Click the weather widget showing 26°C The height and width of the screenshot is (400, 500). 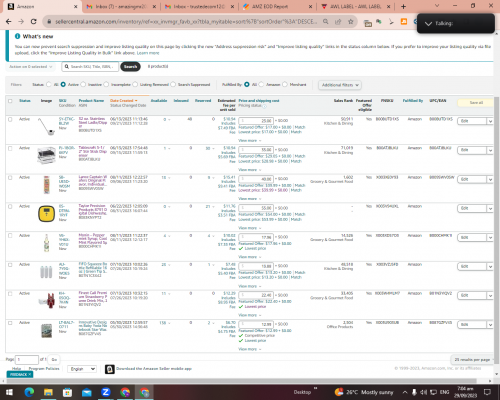364,392
